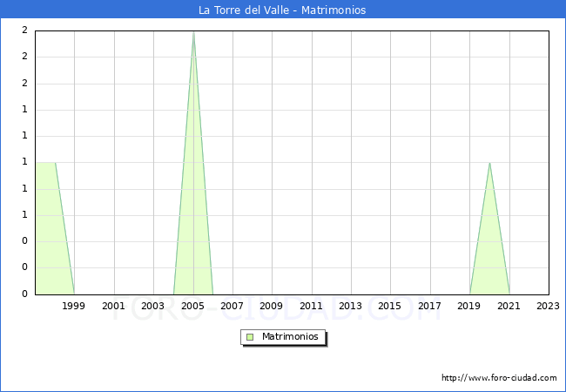Image resolution: width=566 pixels, height=392 pixels.
Task: Select the 2003 x-axis year label
Action: click(153, 306)
